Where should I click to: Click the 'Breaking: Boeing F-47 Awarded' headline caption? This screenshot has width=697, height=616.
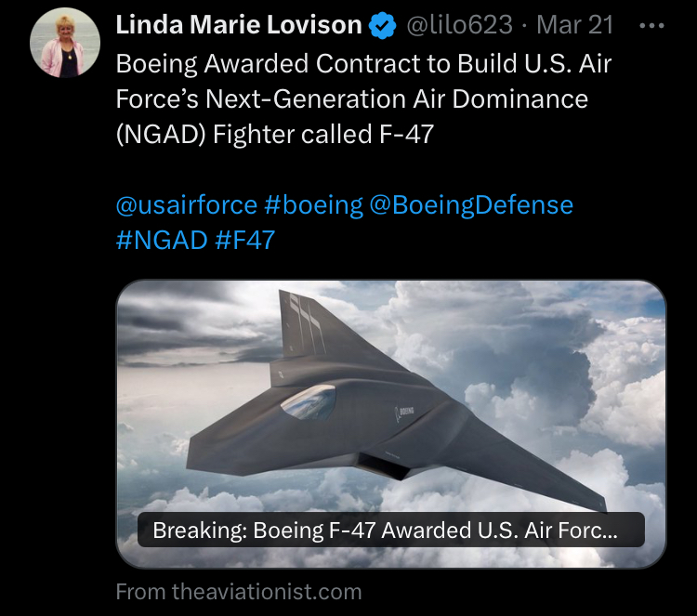[385, 531]
